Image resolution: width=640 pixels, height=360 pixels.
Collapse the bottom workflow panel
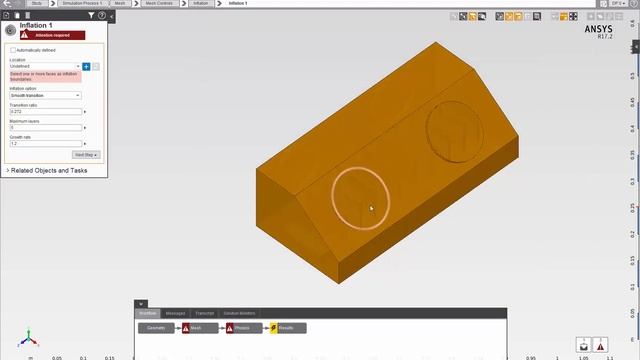[141, 304]
